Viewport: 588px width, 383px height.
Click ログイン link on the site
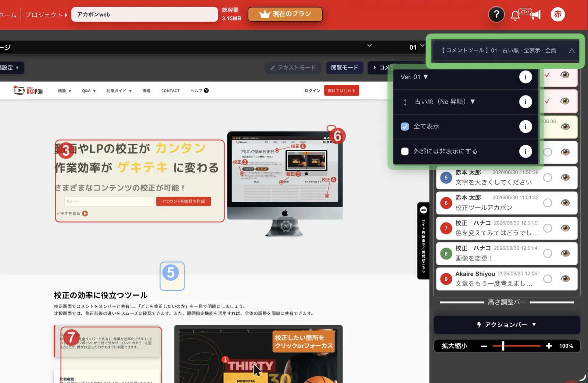pyautogui.click(x=312, y=91)
